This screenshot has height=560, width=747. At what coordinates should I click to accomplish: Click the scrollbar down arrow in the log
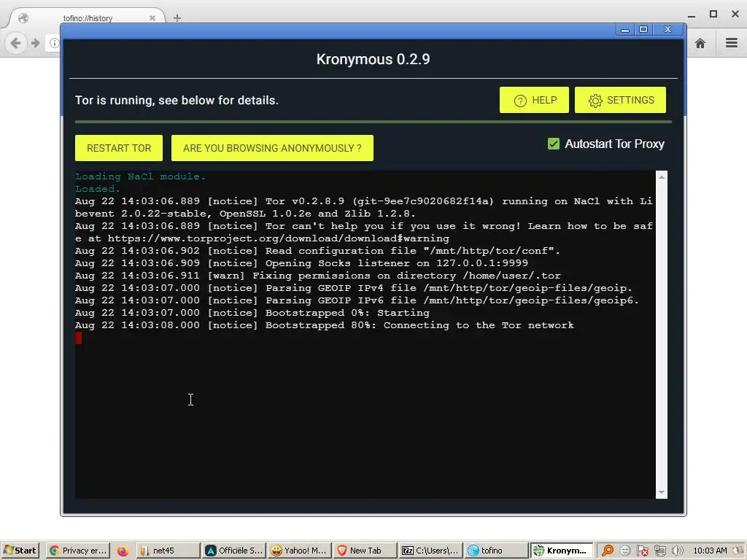(x=661, y=492)
